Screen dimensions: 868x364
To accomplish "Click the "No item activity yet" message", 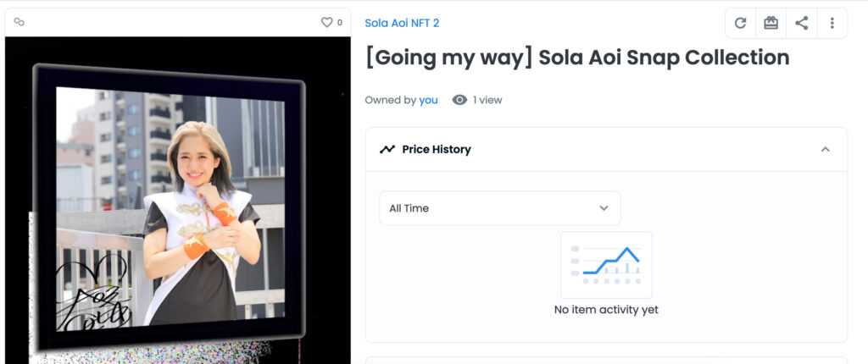I will 606,310.
